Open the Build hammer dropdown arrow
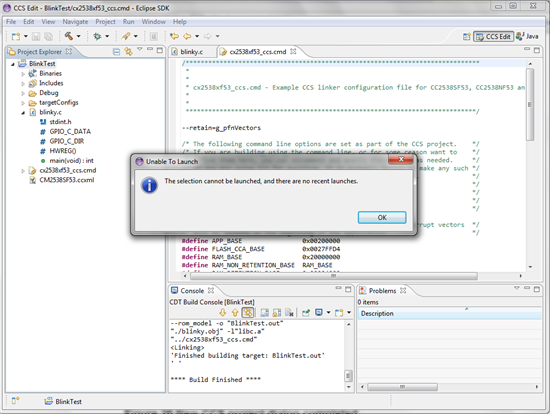 click(x=79, y=36)
